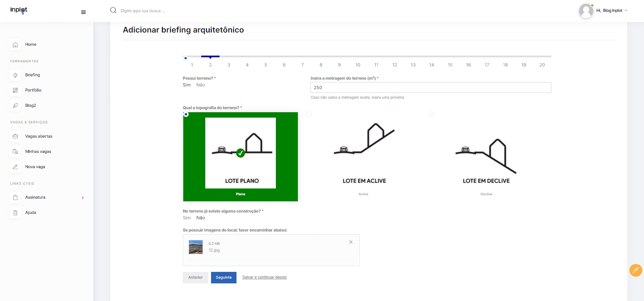Screen dimensions: 644x301
Task: Click the Inplot logo
Action: pyautogui.click(x=19, y=11)
